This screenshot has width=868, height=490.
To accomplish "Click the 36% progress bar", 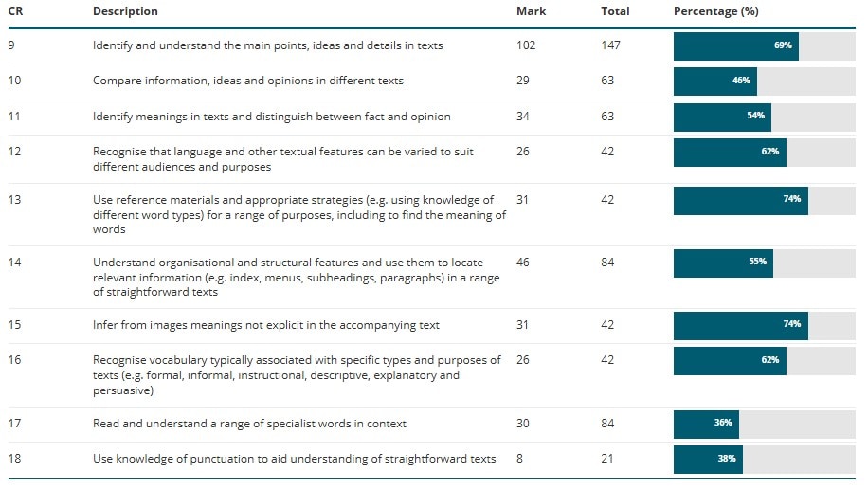I will [764, 424].
